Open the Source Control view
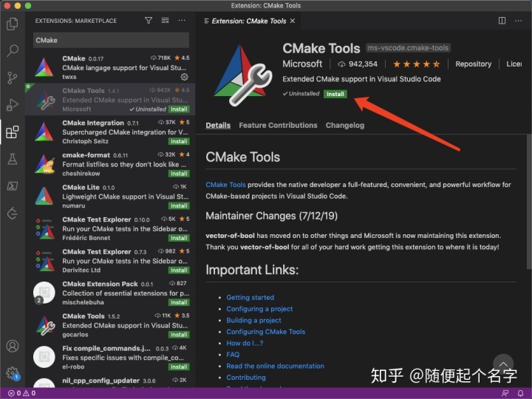The width and height of the screenshot is (532, 399). click(13, 78)
